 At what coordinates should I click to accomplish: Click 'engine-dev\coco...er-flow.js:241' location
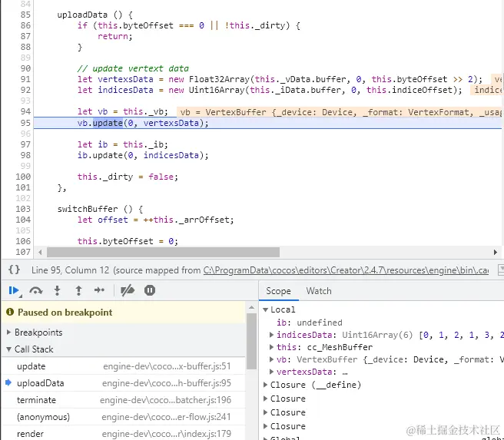pyautogui.click(x=166, y=417)
